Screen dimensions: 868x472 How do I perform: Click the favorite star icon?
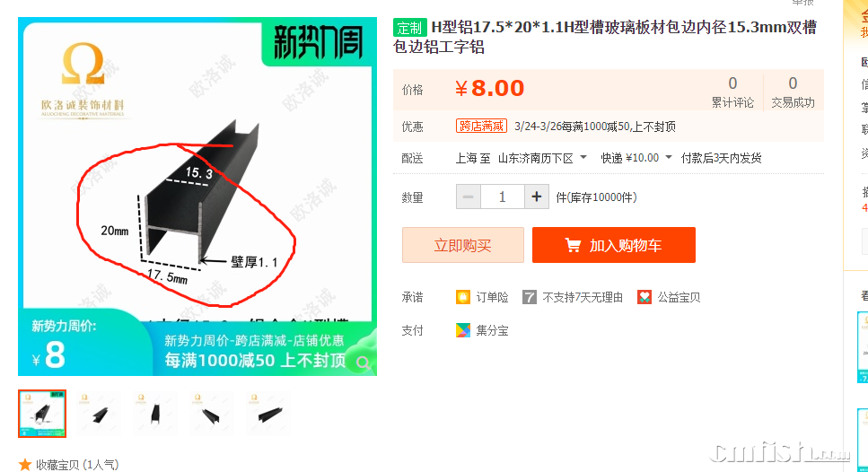[x=25, y=464]
